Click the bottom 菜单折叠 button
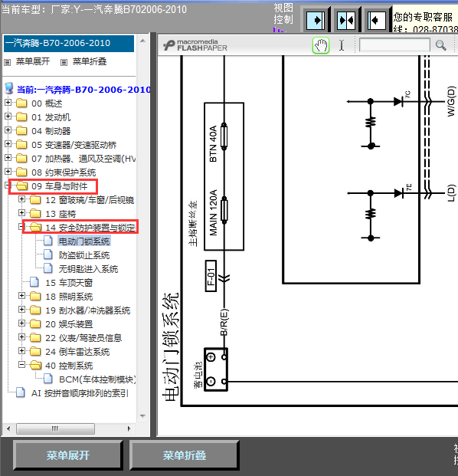 coord(184,455)
